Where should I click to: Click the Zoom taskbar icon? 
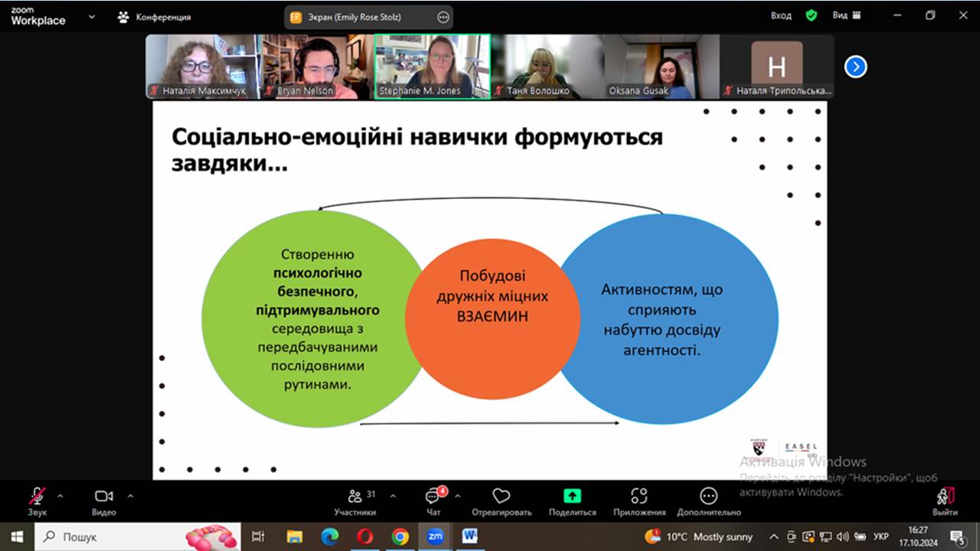click(x=436, y=536)
